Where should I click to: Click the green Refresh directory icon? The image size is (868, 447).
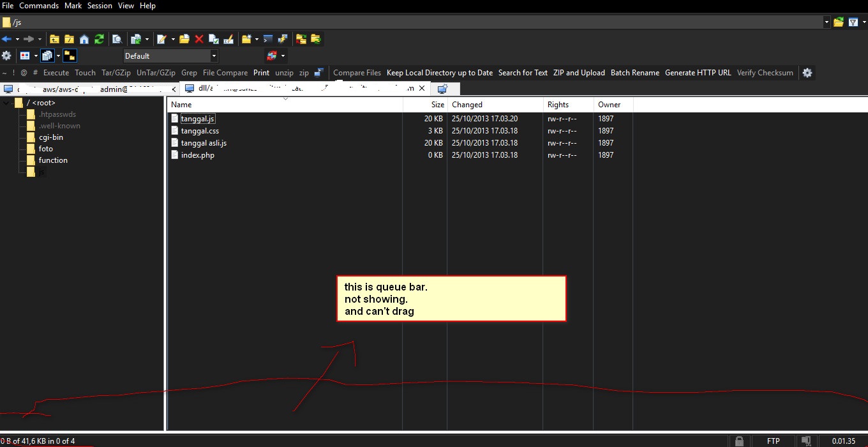pos(99,39)
